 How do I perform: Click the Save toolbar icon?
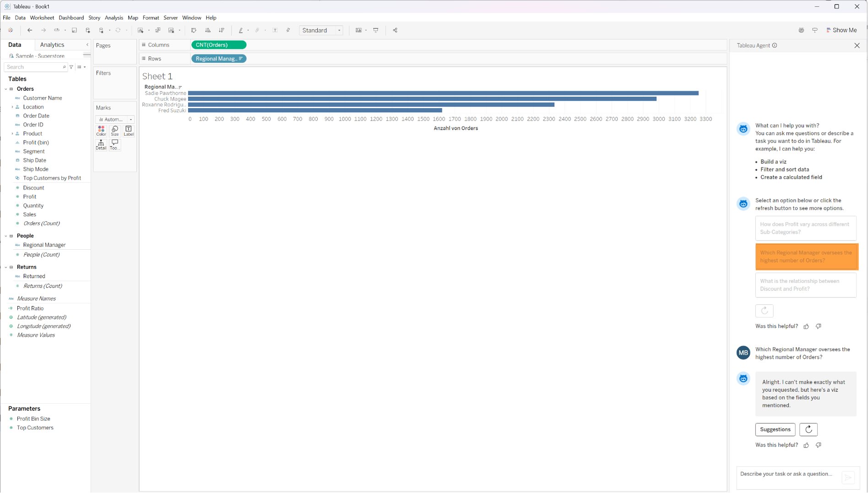[x=74, y=30]
